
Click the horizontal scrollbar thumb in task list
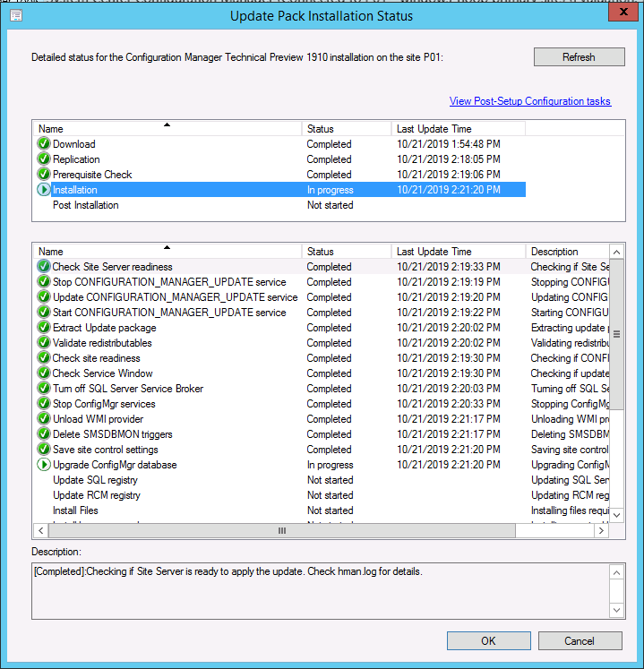click(x=282, y=531)
